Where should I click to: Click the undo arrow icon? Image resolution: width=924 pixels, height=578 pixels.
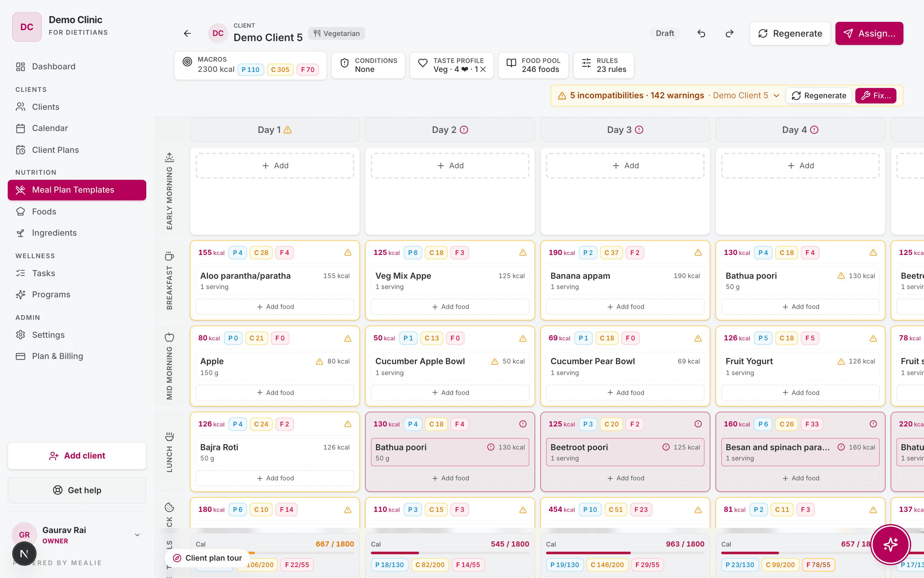701,33
